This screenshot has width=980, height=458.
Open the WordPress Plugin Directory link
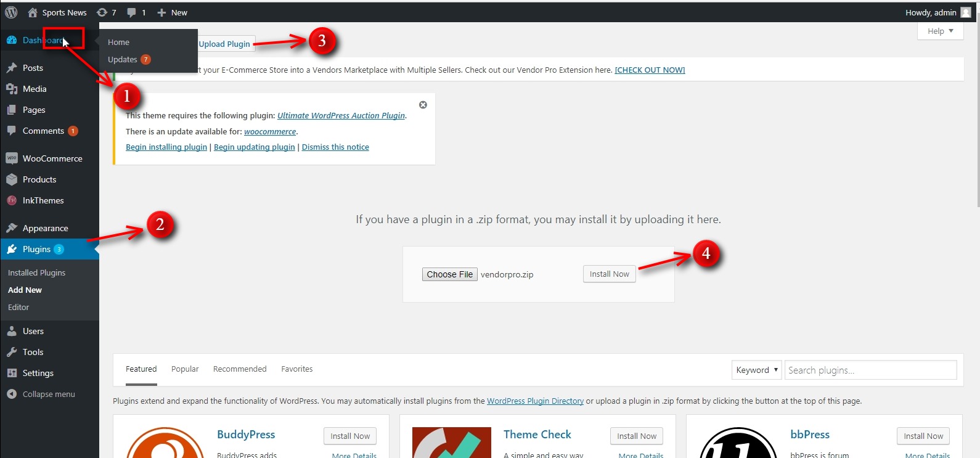click(x=535, y=401)
